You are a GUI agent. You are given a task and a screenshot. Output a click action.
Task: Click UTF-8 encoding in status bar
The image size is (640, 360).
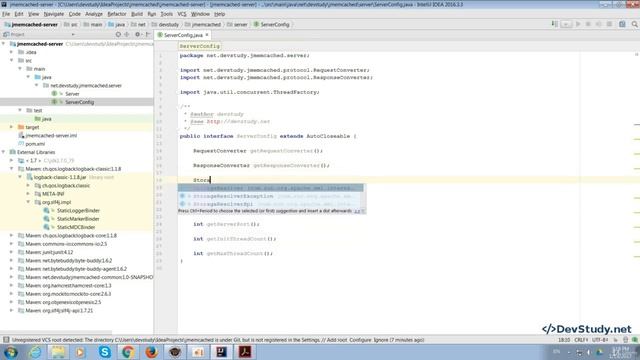tap(600, 340)
